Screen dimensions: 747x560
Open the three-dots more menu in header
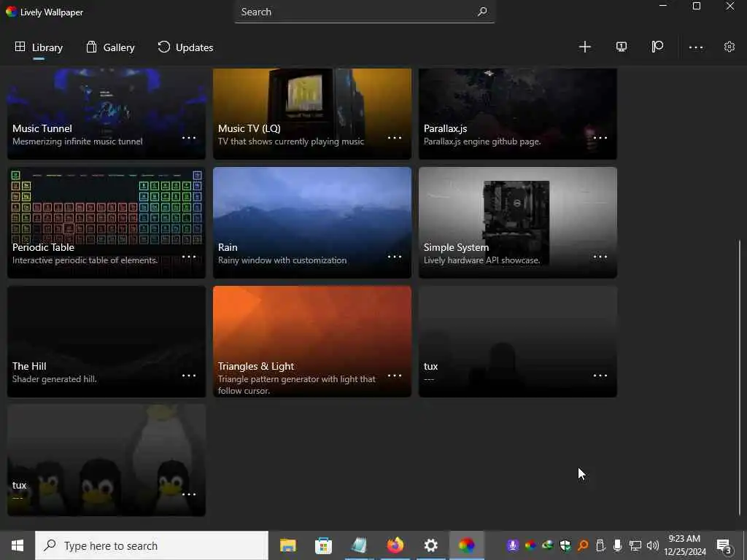click(695, 47)
